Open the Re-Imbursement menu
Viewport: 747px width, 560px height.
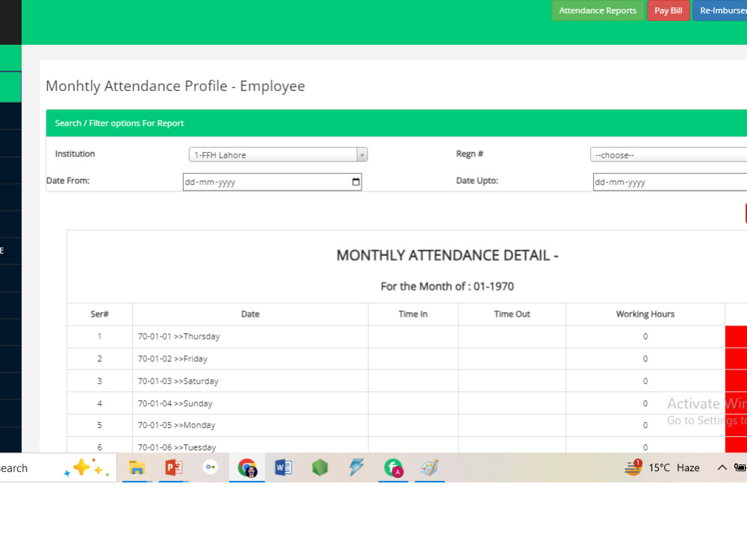pyautogui.click(x=720, y=10)
